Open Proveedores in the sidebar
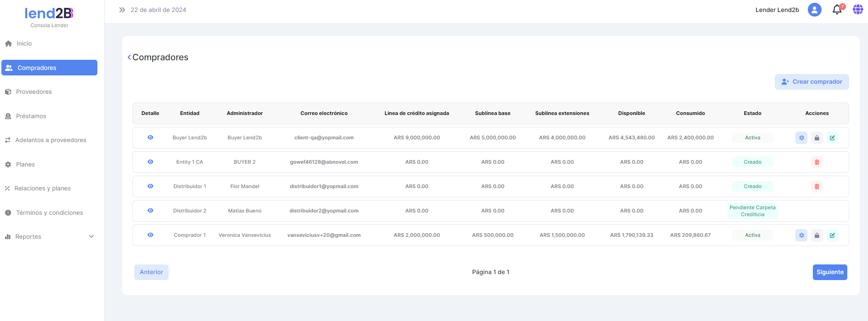This screenshot has height=321, width=868. click(x=34, y=92)
